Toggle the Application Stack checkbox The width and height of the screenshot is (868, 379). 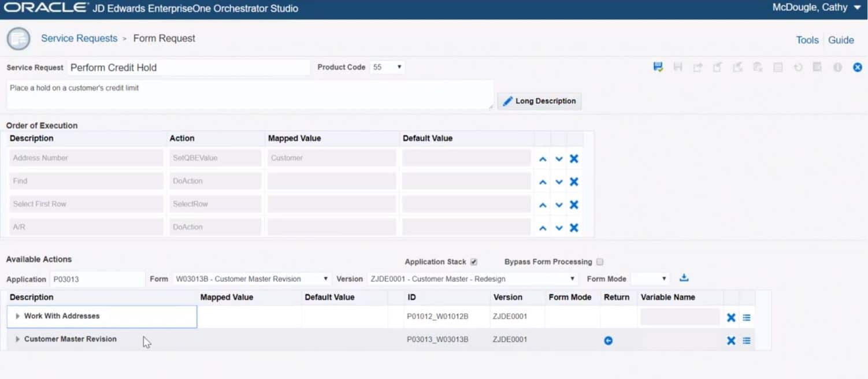coord(474,262)
